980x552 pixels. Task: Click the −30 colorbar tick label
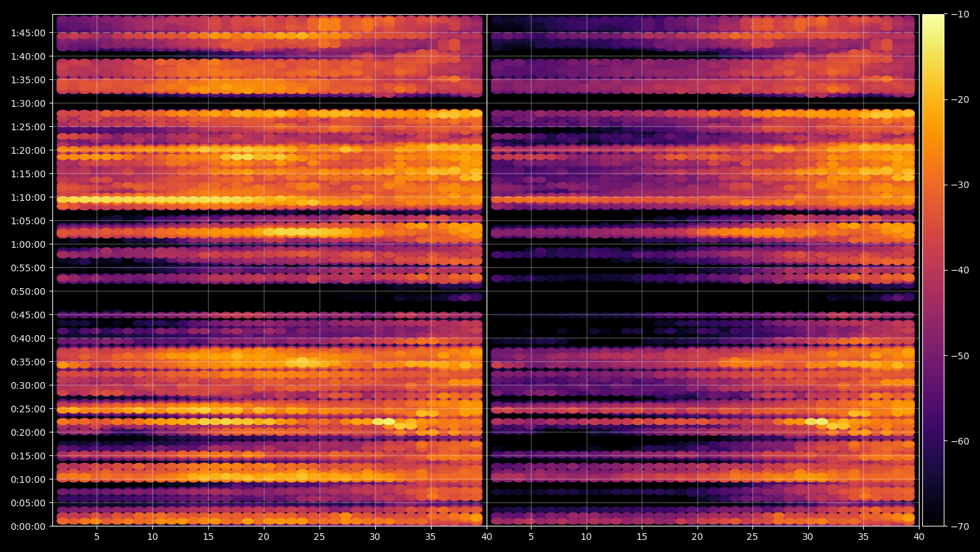tap(960, 185)
